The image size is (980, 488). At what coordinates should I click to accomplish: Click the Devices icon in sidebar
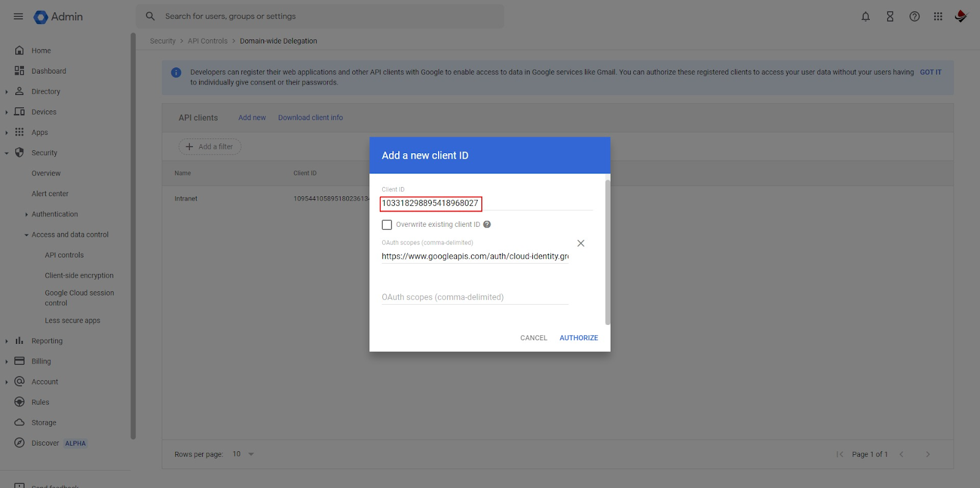[20, 112]
